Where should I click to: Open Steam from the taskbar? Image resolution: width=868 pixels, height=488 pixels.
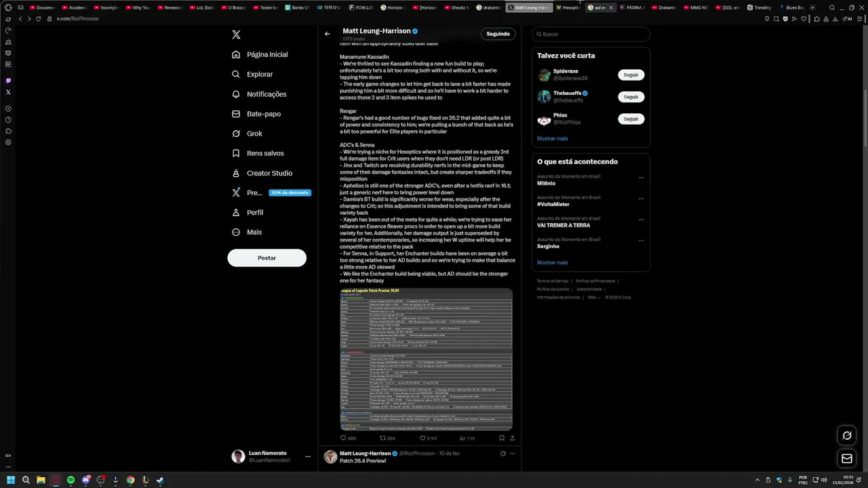pyautogui.click(x=160, y=480)
